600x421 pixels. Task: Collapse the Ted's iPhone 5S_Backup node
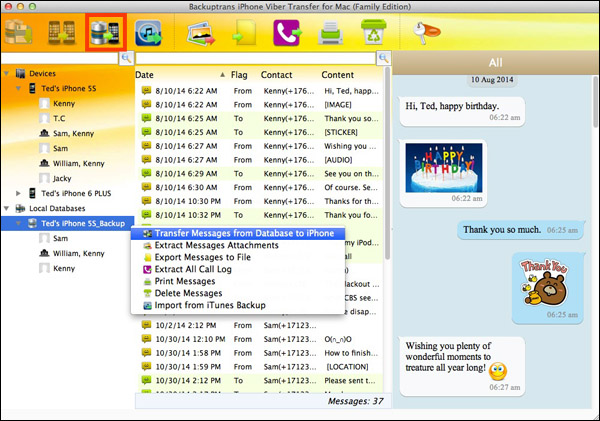(x=18, y=223)
